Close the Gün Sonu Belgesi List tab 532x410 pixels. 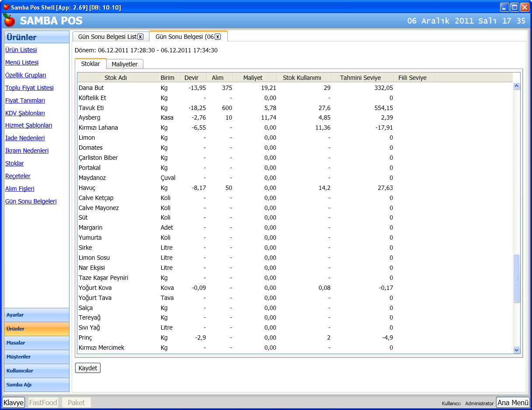(140, 37)
